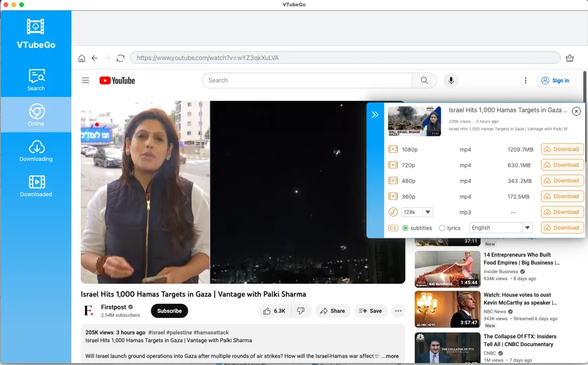Click the page vertical scrollbar
This screenshot has height=365, width=588.
click(585, 116)
